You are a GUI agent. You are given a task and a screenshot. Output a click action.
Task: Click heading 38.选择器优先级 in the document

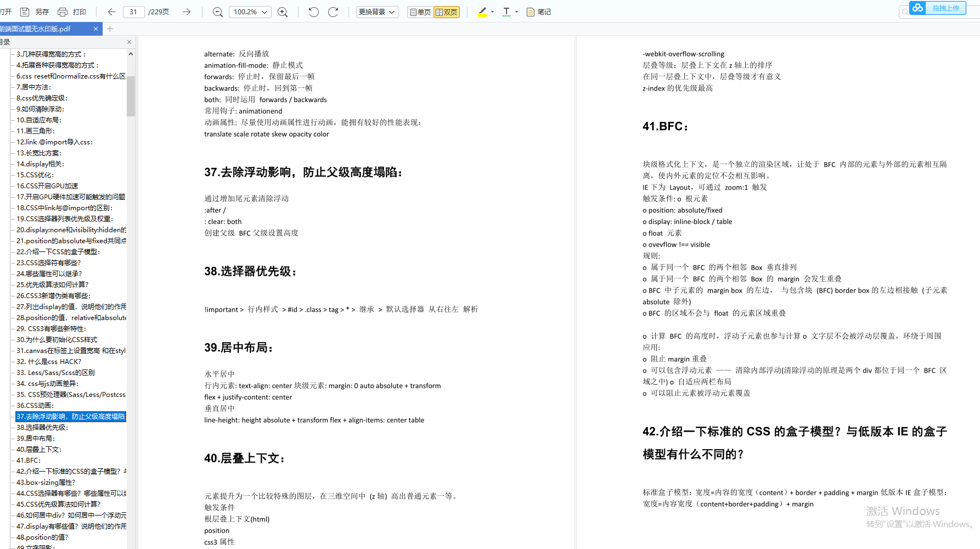pyautogui.click(x=251, y=271)
